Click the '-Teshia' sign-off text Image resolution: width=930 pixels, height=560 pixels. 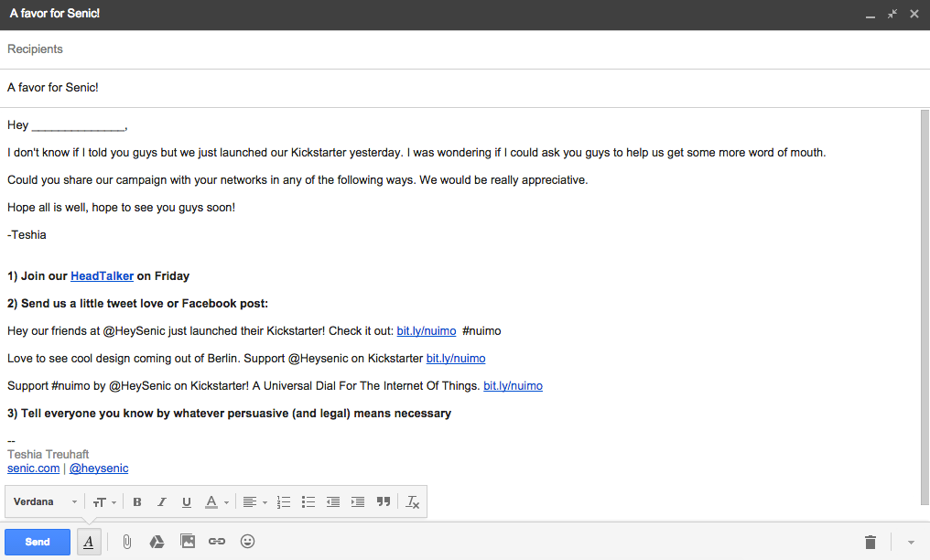click(x=27, y=234)
